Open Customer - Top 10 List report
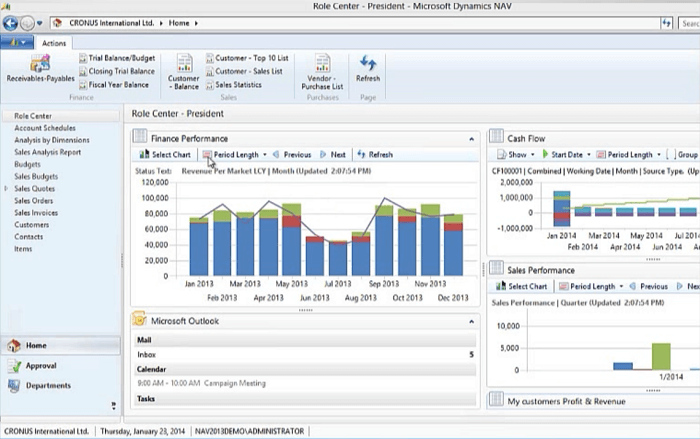Viewport: 700px width, 439px height. (247, 58)
